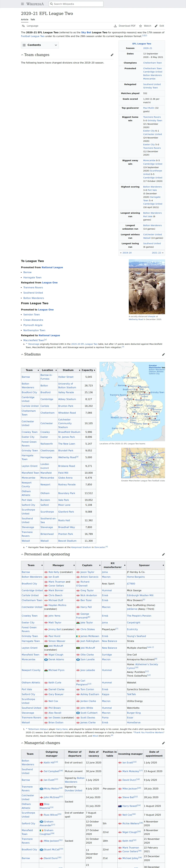Edit the Stadiums section via pencil
The image size is (186, 868).
coord(163,354)
